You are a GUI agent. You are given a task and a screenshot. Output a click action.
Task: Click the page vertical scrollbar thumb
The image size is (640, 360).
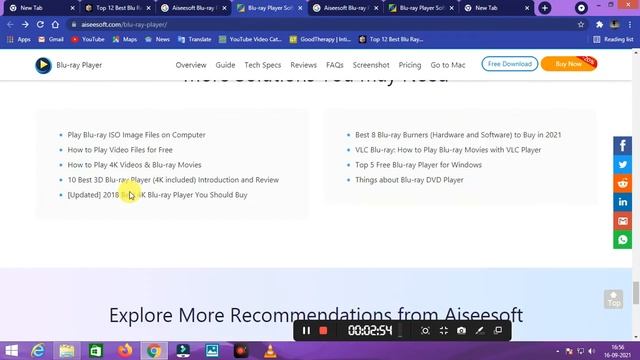click(636, 293)
